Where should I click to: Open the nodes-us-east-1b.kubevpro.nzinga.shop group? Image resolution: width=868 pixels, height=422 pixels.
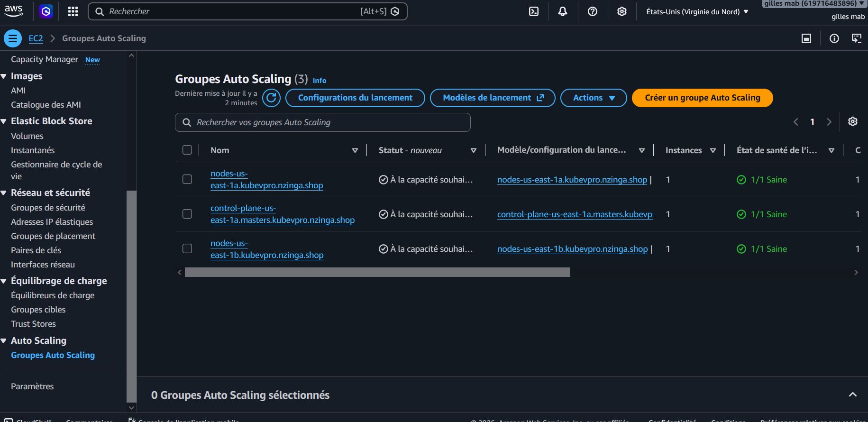pos(267,249)
